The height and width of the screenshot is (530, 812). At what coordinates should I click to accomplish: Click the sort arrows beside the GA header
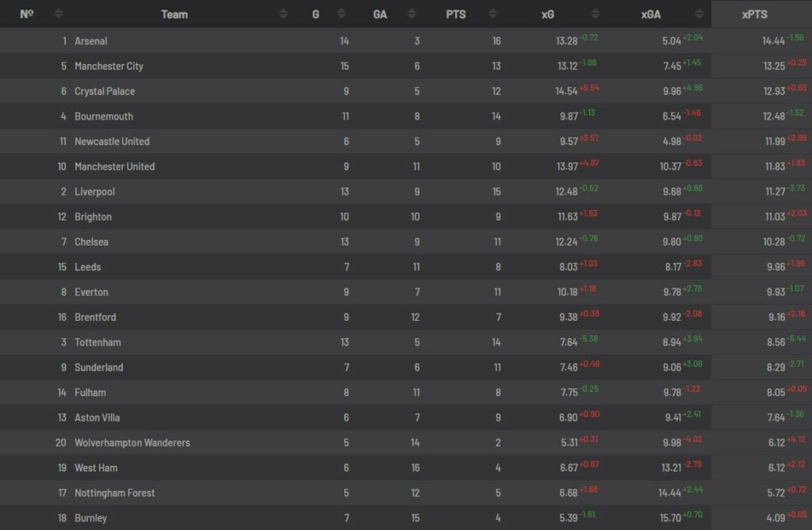(x=412, y=14)
